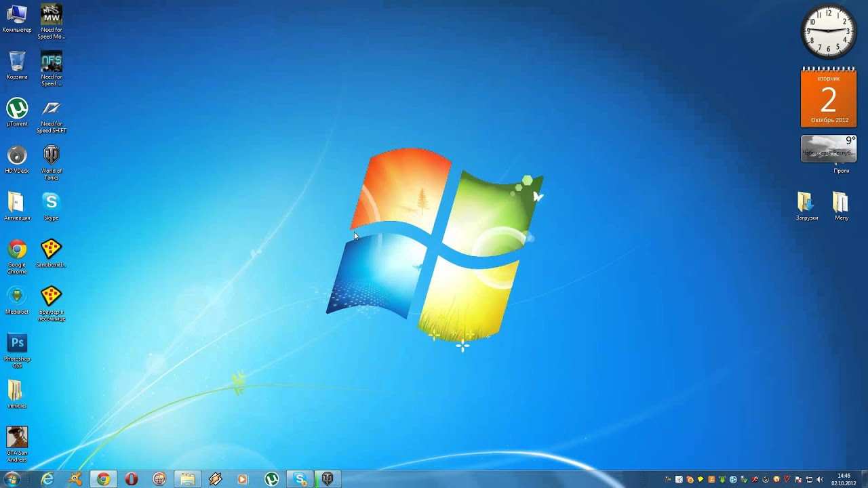Select the Need for Speed SHIFT icon

click(x=52, y=116)
